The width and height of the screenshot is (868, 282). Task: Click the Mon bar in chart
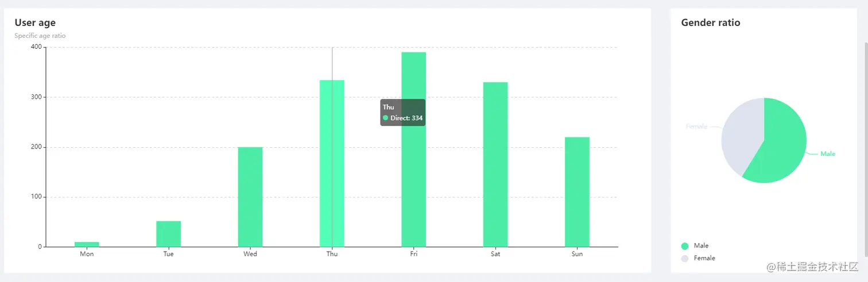(x=87, y=244)
